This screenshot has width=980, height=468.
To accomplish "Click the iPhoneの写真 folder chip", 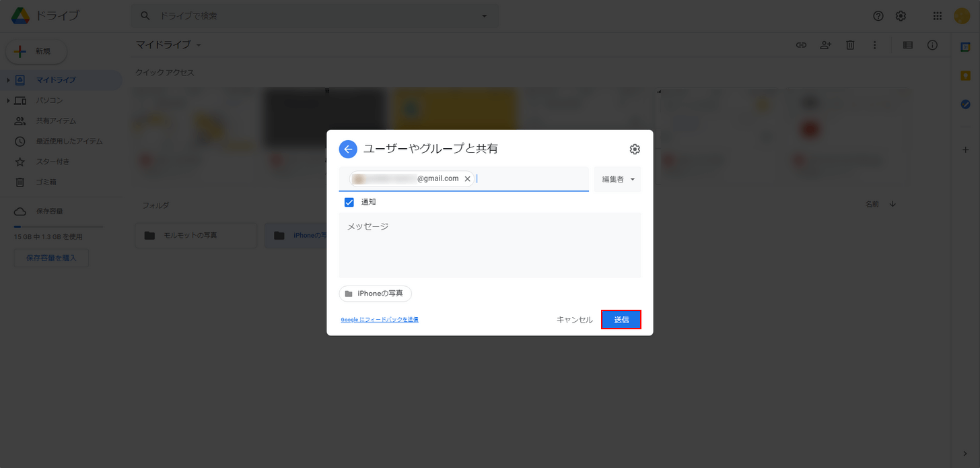I will (375, 294).
